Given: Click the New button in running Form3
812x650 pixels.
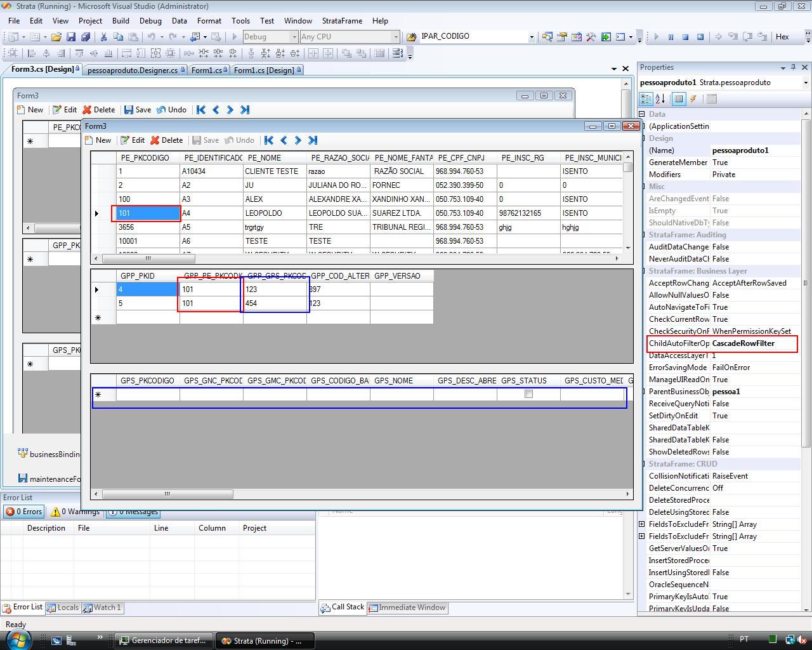Looking at the screenshot, I should 98,140.
